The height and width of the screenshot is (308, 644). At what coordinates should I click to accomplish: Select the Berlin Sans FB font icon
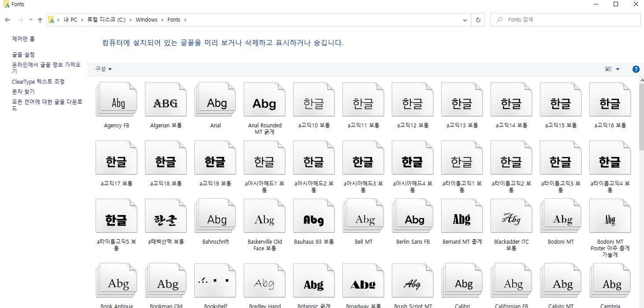tap(413, 216)
